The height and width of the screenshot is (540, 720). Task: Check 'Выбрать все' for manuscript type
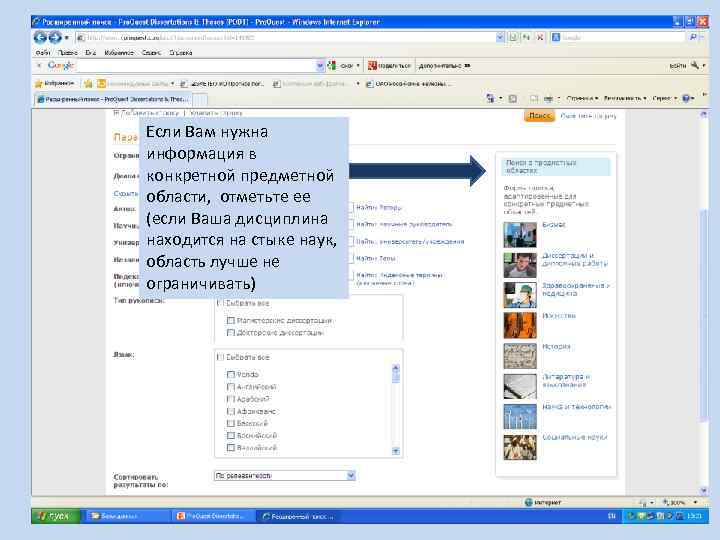[x=220, y=303]
